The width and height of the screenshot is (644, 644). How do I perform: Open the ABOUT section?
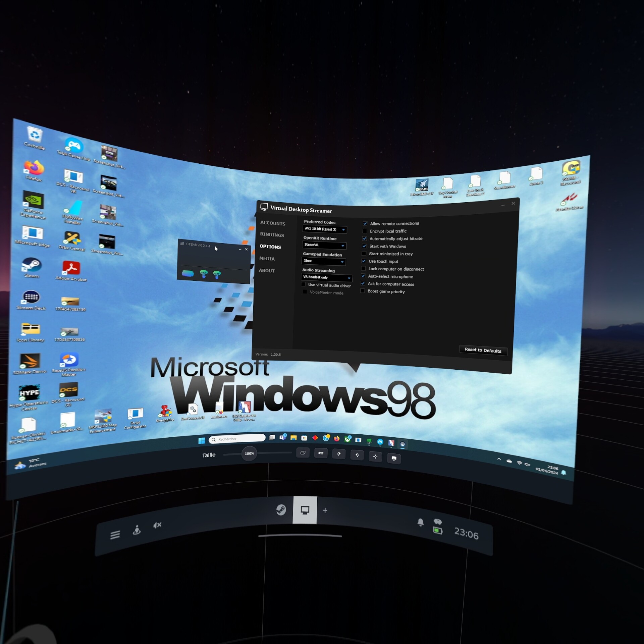point(267,270)
